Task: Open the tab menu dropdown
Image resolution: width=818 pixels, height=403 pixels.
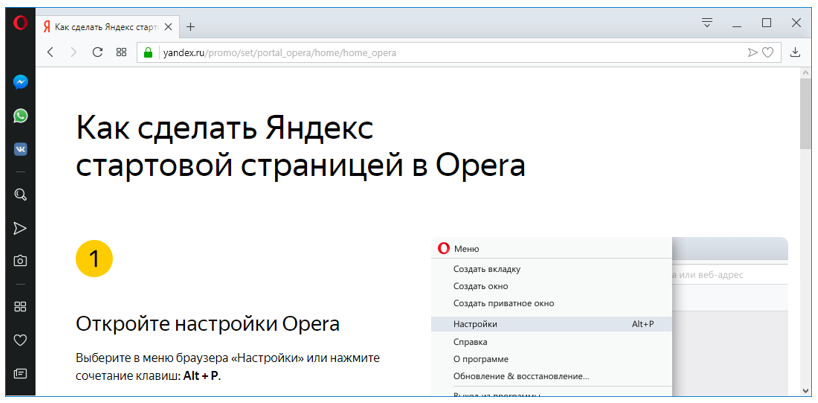Action: coord(707,22)
